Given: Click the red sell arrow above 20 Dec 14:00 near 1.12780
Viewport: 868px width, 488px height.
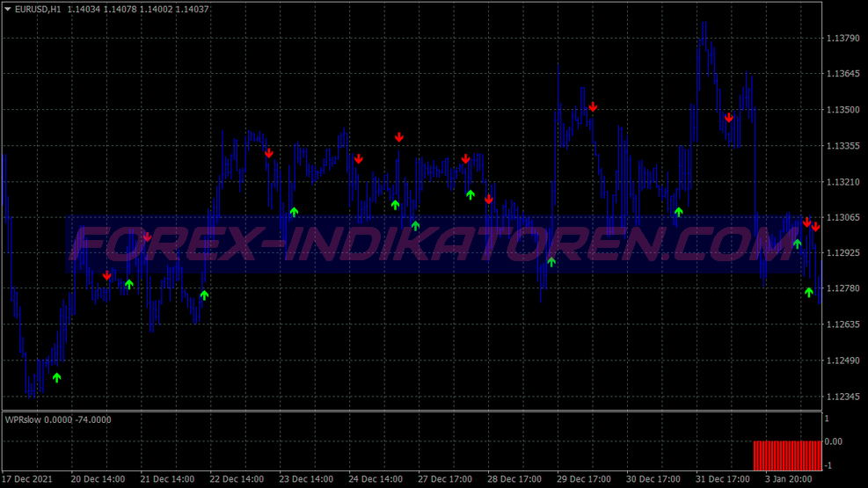Looking at the screenshot, I should (106, 275).
